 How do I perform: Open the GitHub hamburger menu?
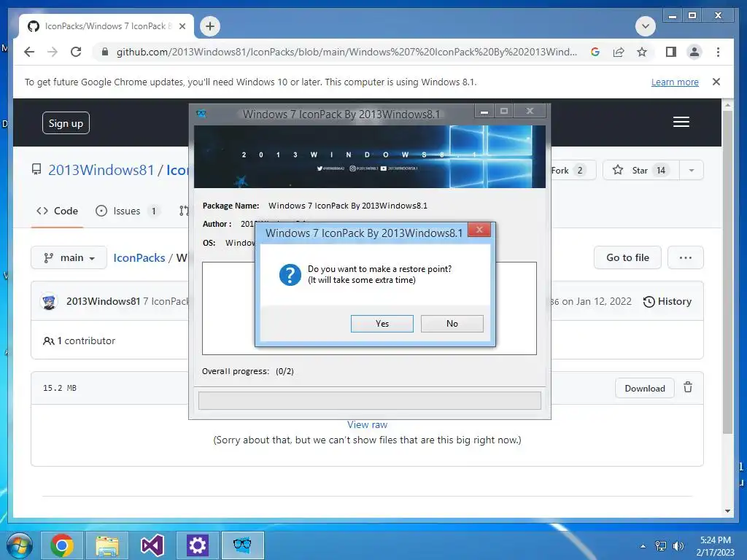click(x=681, y=122)
